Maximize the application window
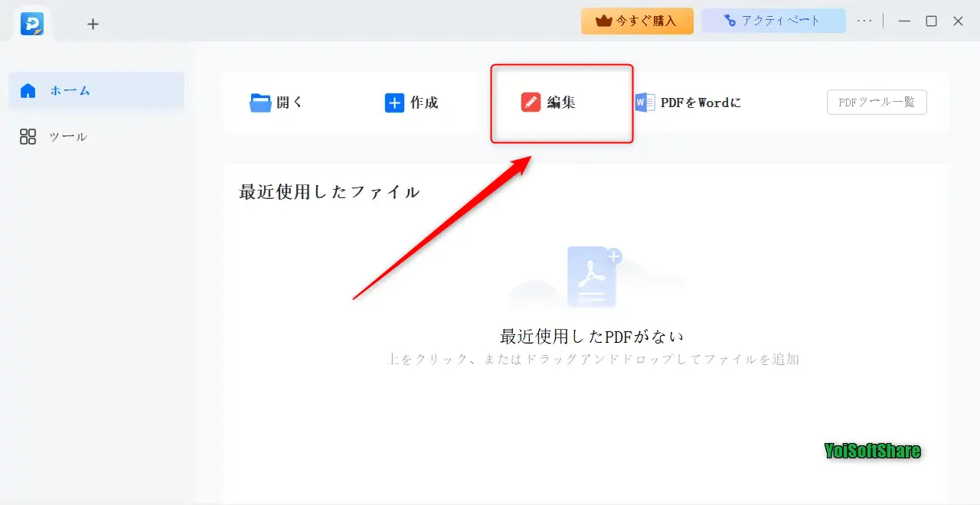This screenshot has width=980, height=505. (931, 21)
